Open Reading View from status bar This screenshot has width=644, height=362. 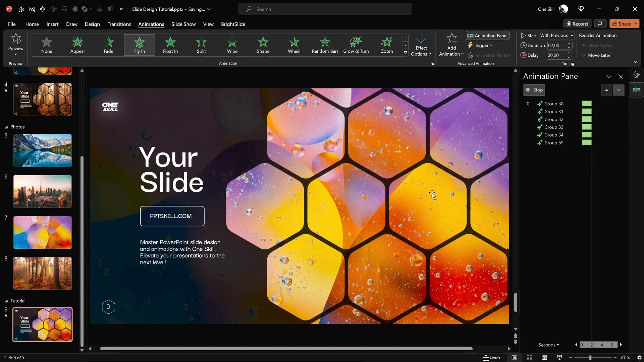coord(544,358)
